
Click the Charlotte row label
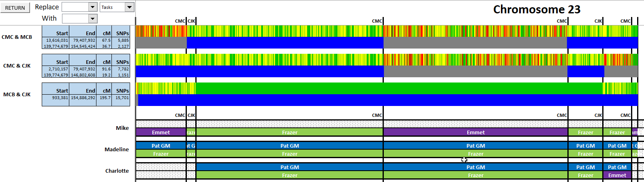117,171
